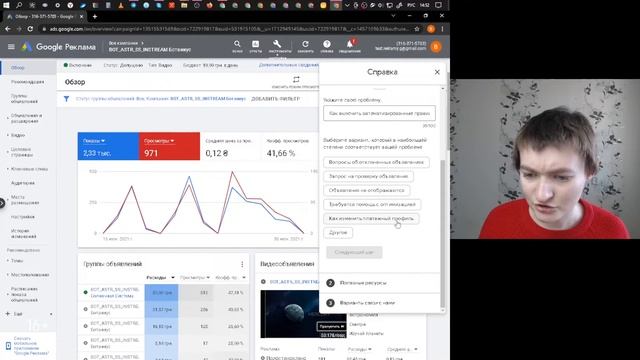Click the mobile app phone icon in sidebar bottom
Screen dimensions: 640x360
click(x=8, y=346)
